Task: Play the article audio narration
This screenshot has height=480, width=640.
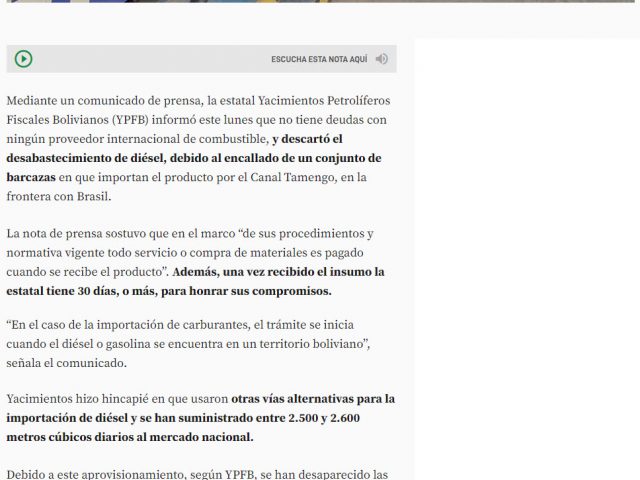Action: [x=23, y=59]
